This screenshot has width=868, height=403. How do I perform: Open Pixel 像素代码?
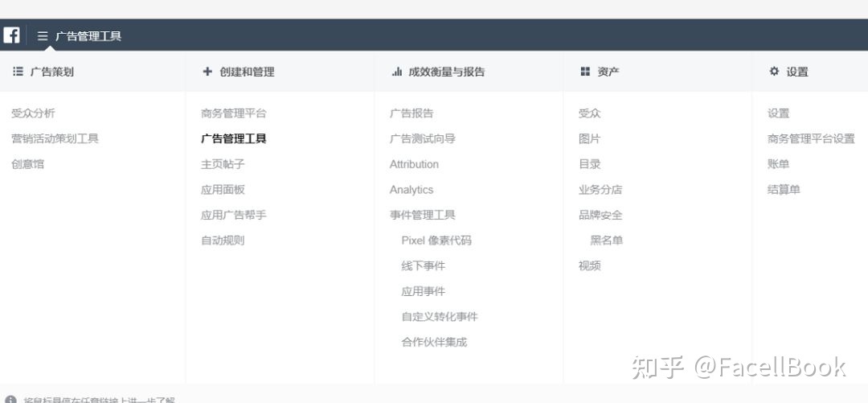click(x=436, y=241)
